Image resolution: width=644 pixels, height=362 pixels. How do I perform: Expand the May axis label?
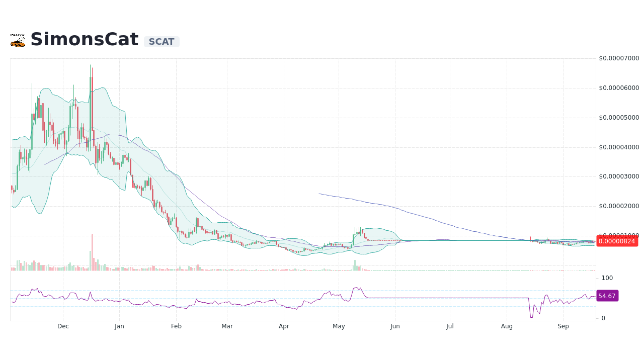tap(339, 326)
